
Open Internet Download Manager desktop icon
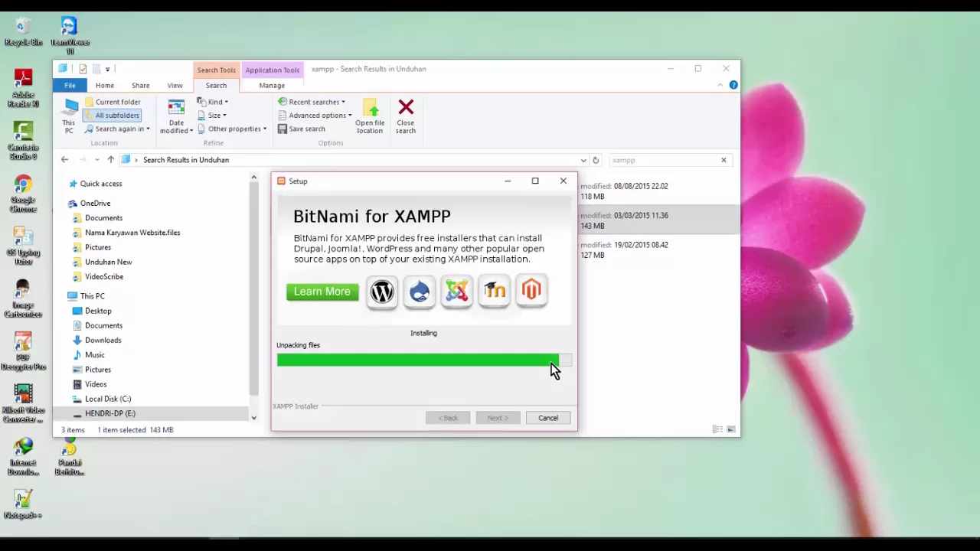[x=23, y=457]
